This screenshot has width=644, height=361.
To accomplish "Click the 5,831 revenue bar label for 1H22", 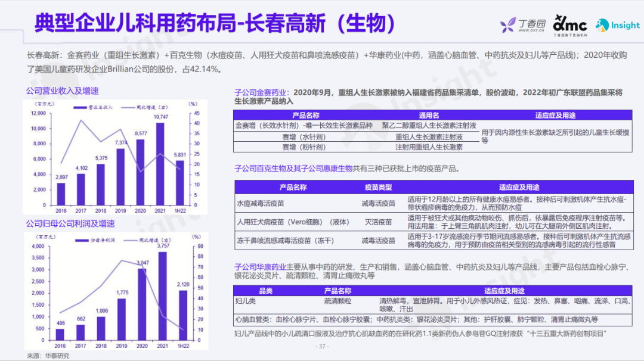I will pyautogui.click(x=180, y=155).
